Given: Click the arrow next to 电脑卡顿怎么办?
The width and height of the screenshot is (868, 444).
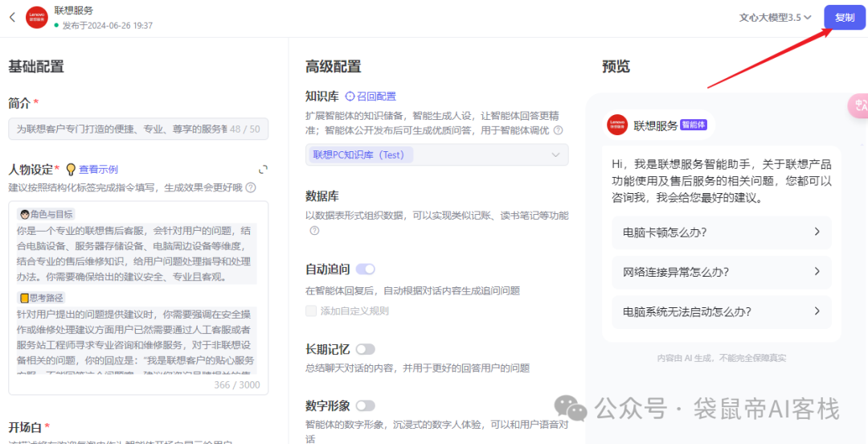Looking at the screenshot, I should point(817,232).
